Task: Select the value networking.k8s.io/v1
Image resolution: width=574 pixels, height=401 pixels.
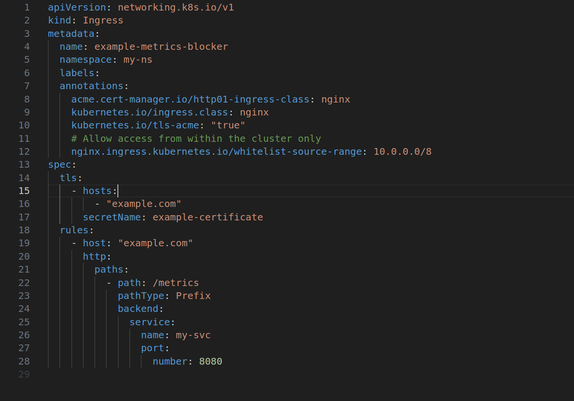Action: [176, 7]
